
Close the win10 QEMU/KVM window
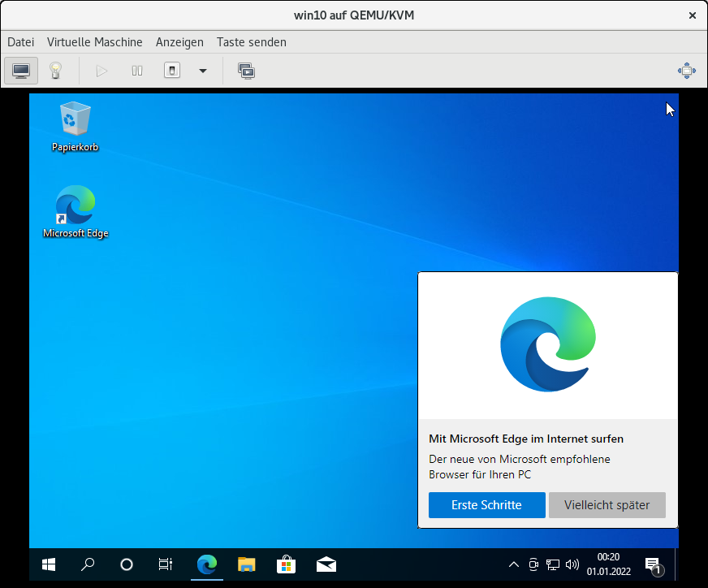pos(693,15)
